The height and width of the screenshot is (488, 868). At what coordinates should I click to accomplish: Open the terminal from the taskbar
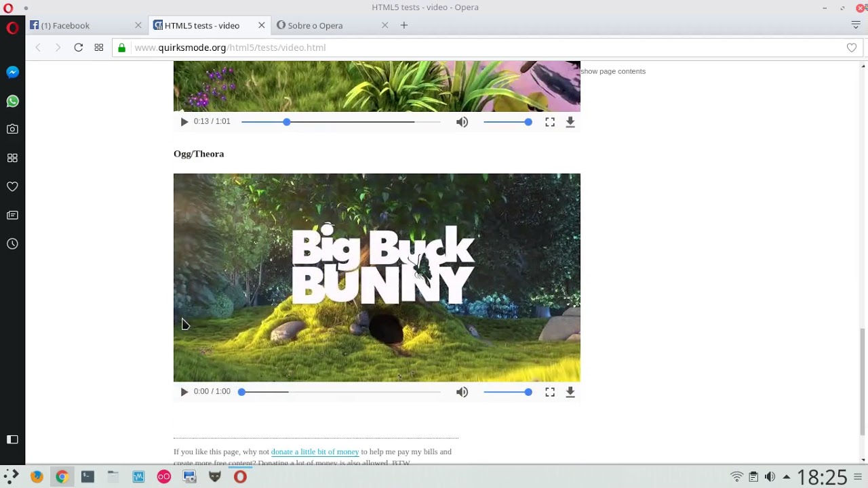(x=87, y=476)
